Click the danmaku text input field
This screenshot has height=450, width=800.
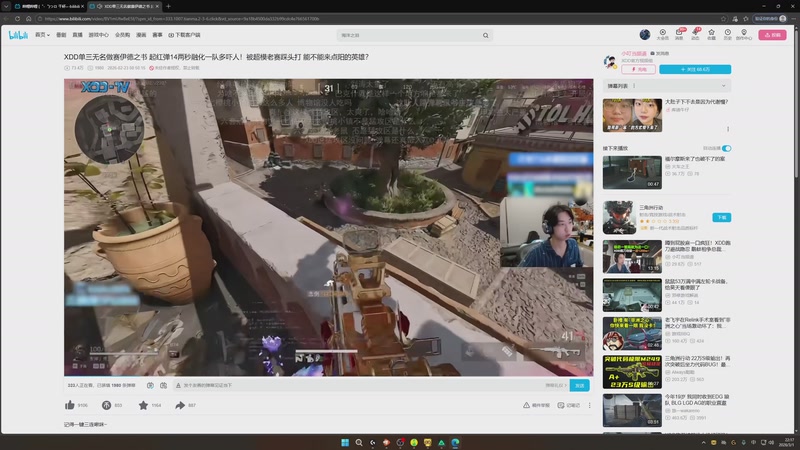coord(357,385)
